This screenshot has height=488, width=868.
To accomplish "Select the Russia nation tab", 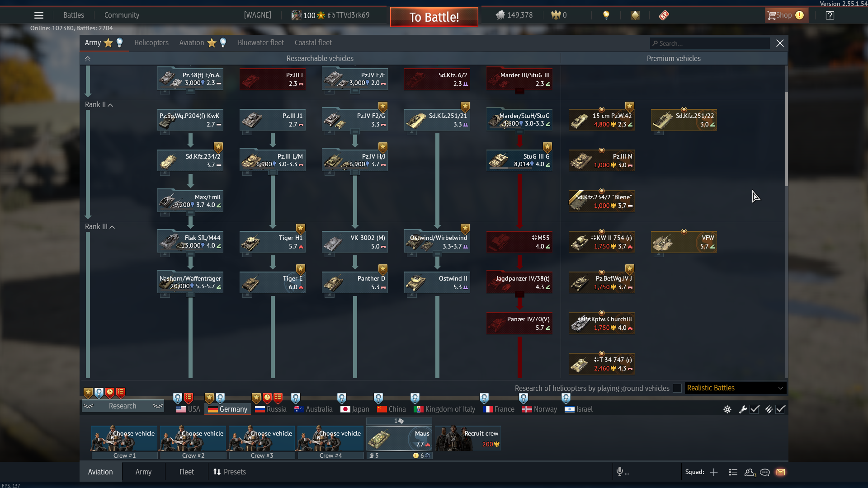I will (271, 409).
